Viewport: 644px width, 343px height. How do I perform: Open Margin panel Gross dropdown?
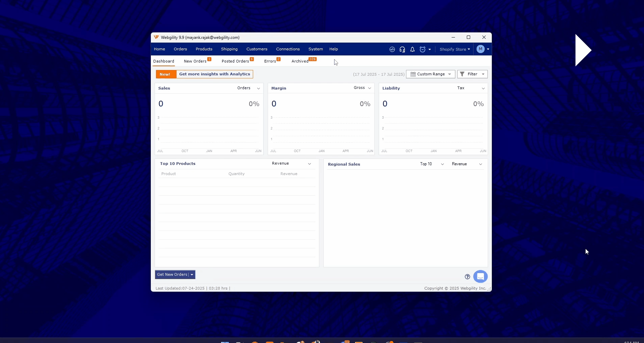(362, 88)
